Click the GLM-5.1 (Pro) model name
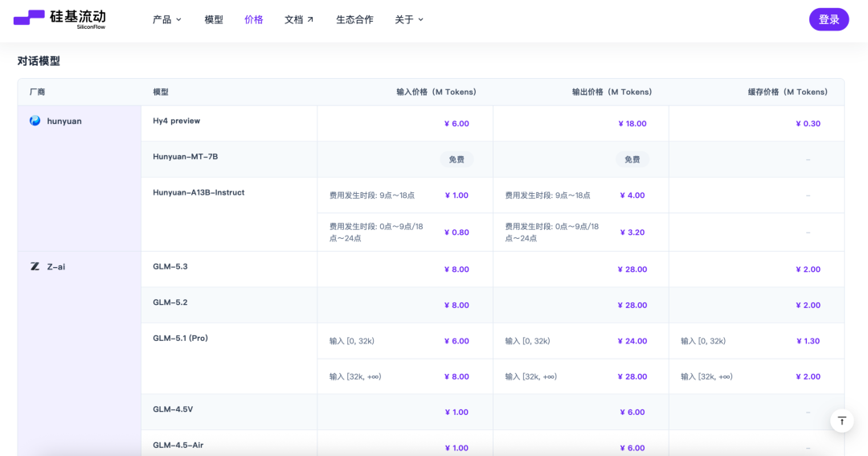The height and width of the screenshot is (456, 868). (x=181, y=338)
